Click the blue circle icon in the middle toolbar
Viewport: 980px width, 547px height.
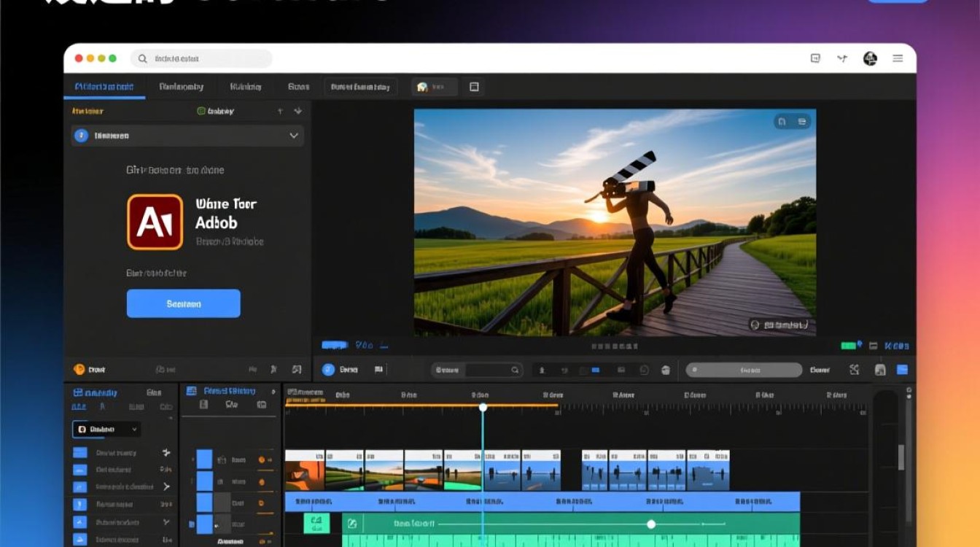tap(328, 370)
